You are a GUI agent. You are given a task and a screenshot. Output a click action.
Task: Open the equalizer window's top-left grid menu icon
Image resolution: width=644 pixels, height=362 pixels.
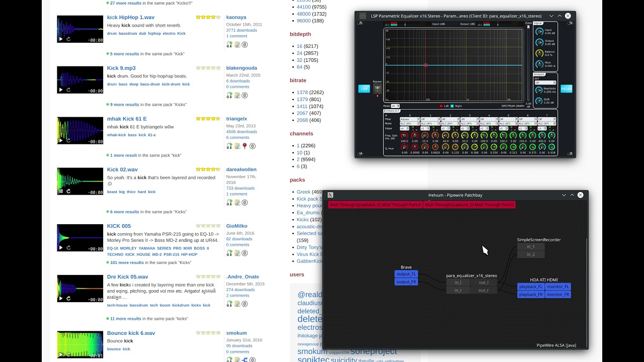(x=362, y=16)
